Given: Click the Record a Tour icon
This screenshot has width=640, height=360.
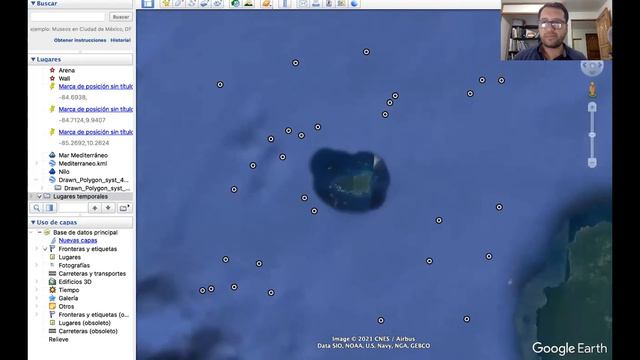Looking at the screenshot, I should (x=218, y=3).
